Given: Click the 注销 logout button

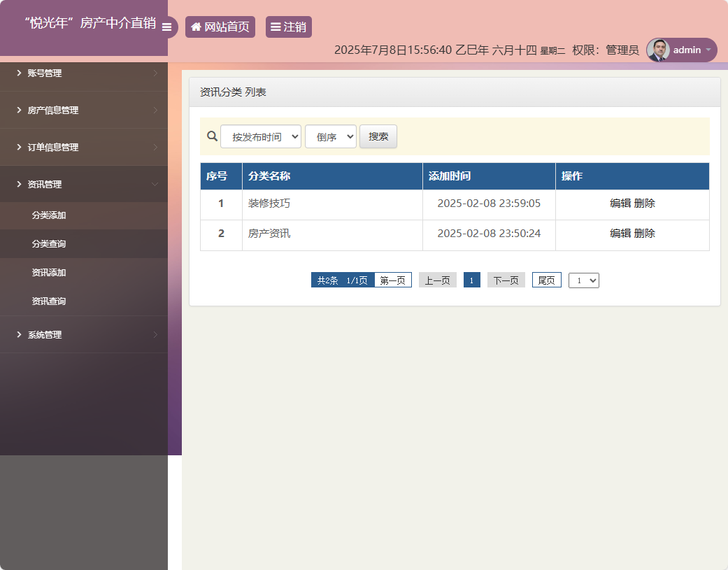Looking at the screenshot, I should [288, 27].
